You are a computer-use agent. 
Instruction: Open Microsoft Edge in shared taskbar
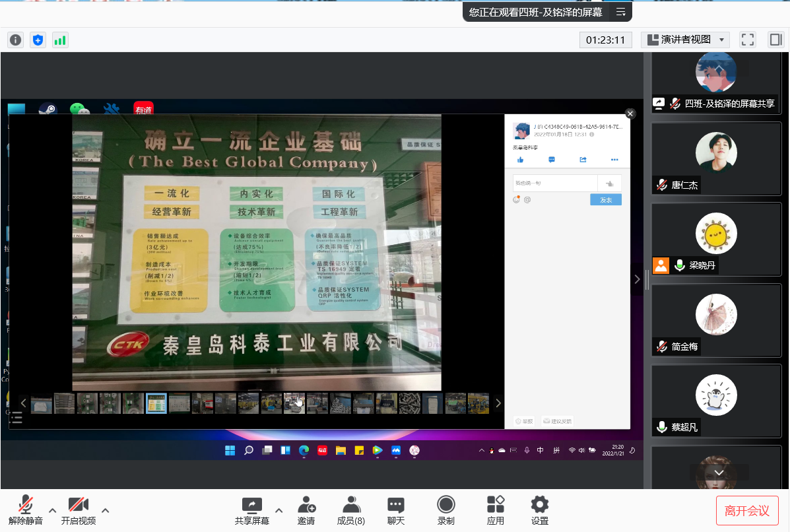pyautogui.click(x=304, y=450)
